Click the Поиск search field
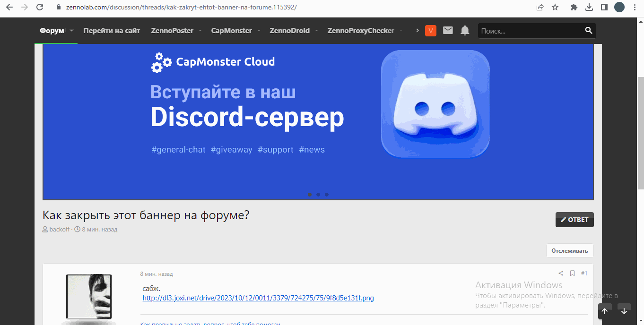Image resolution: width=644 pixels, height=325 pixels. coord(530,31)
